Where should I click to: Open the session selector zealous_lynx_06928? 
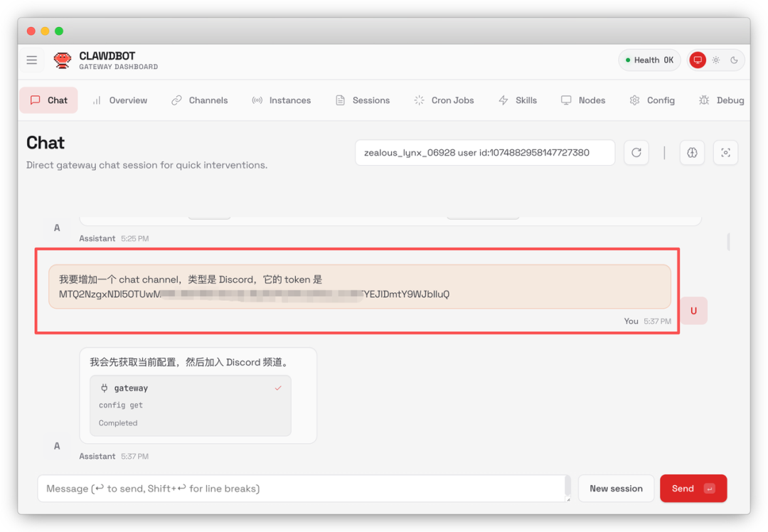(484, 152)
